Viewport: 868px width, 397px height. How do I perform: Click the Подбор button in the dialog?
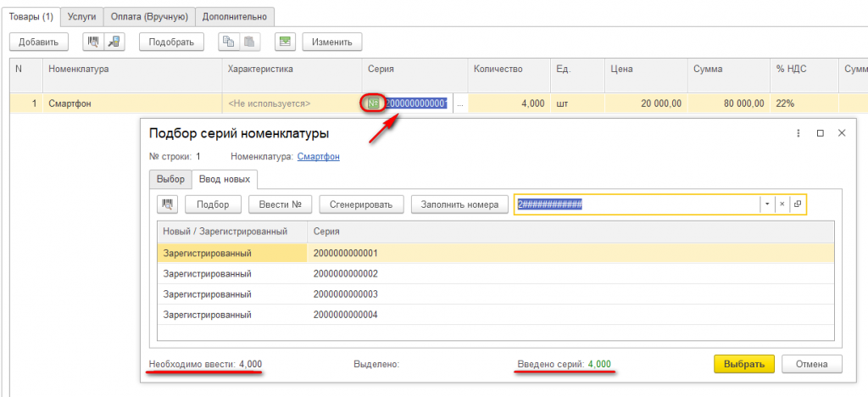tap(213, 204)
